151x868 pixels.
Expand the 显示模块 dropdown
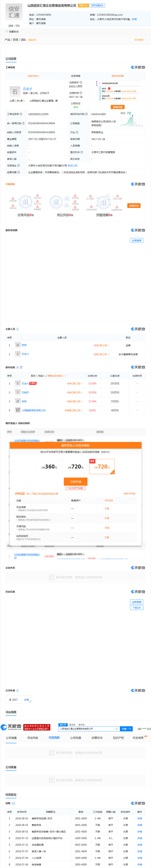pyautogui.click(x=140, y=40)
